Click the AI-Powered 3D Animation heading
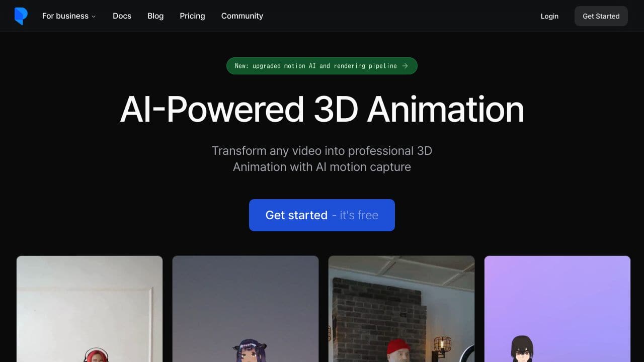644x362 pixels. [322, 109]
